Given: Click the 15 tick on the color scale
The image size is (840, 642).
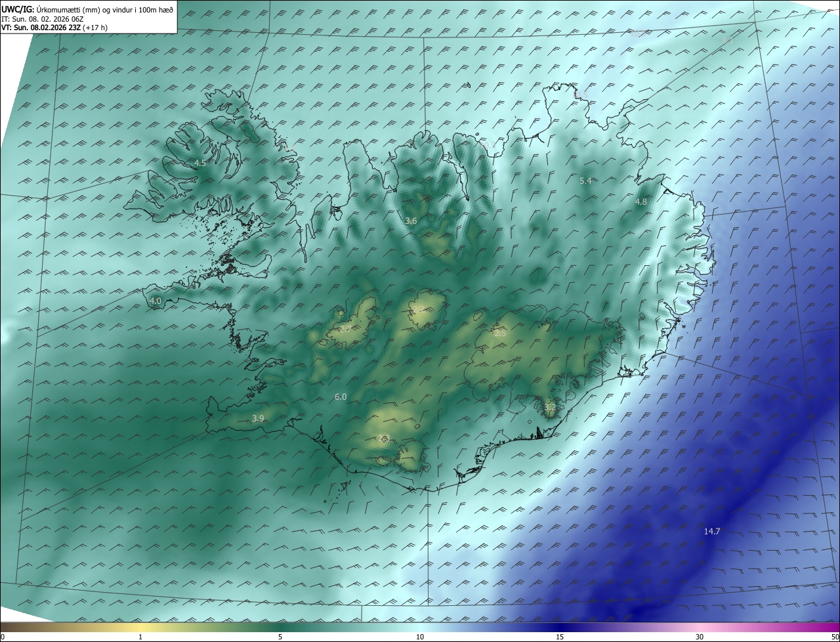Looking at the screenshot, I should tap(560, 637).
